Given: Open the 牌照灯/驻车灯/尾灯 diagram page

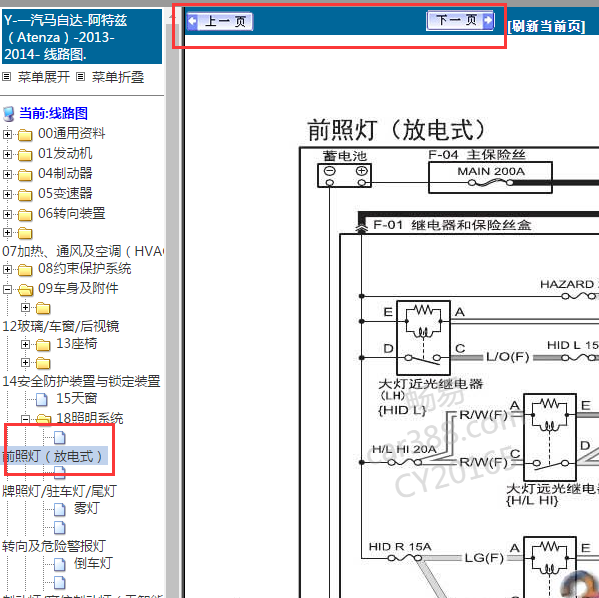Looking at the screenshot, I should tap(59, 491).
